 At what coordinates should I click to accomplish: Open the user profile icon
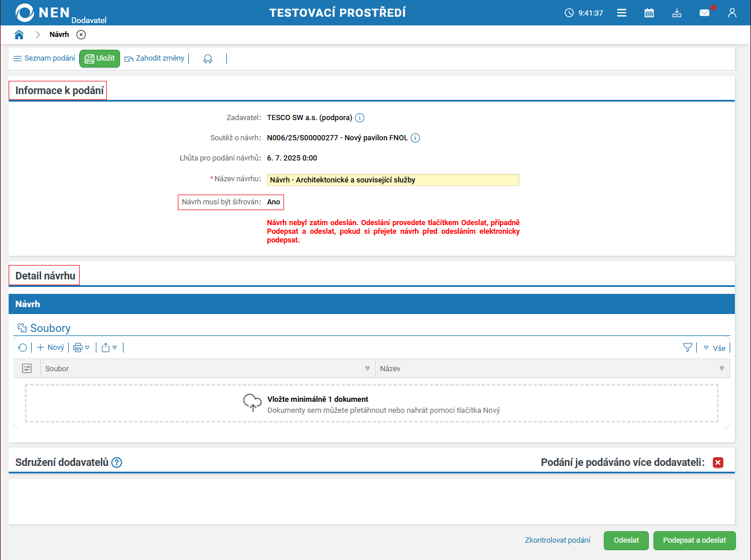click(x=732, y=13)
